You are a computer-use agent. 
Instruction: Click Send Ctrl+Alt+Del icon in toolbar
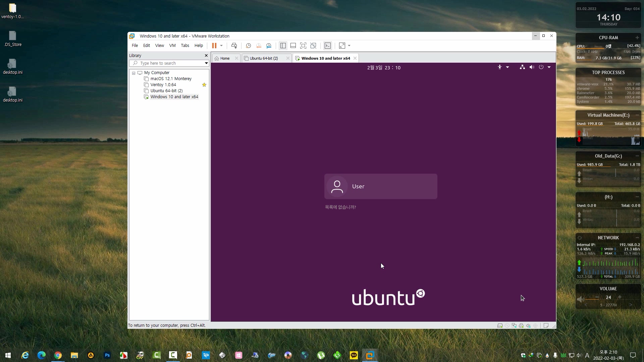click(234, 46)
